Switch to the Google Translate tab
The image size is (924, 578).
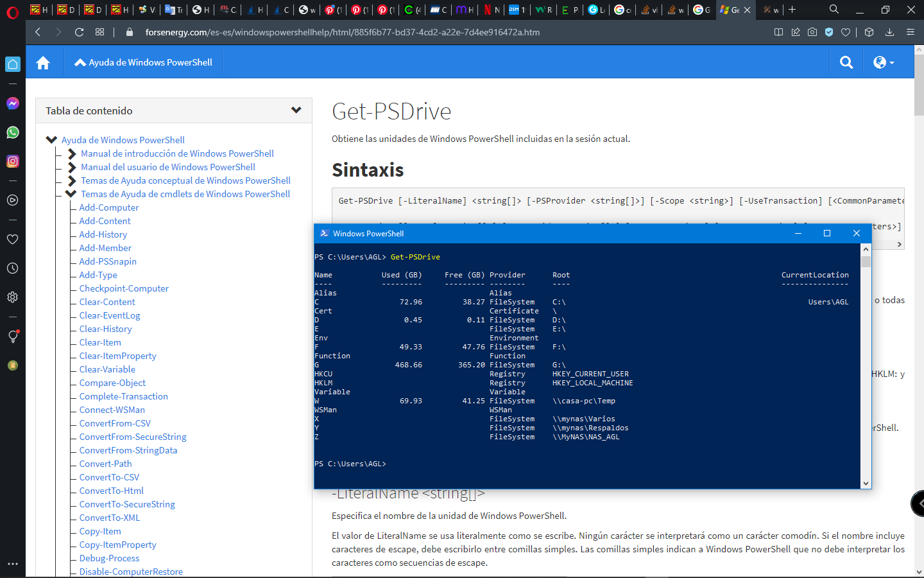pos(174,10)
